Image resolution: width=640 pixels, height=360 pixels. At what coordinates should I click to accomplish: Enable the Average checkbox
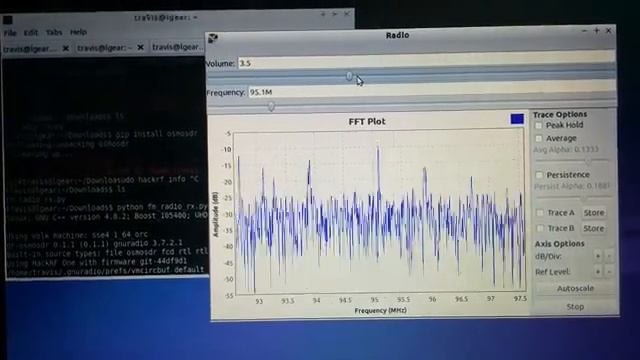[x=539, y=138]
